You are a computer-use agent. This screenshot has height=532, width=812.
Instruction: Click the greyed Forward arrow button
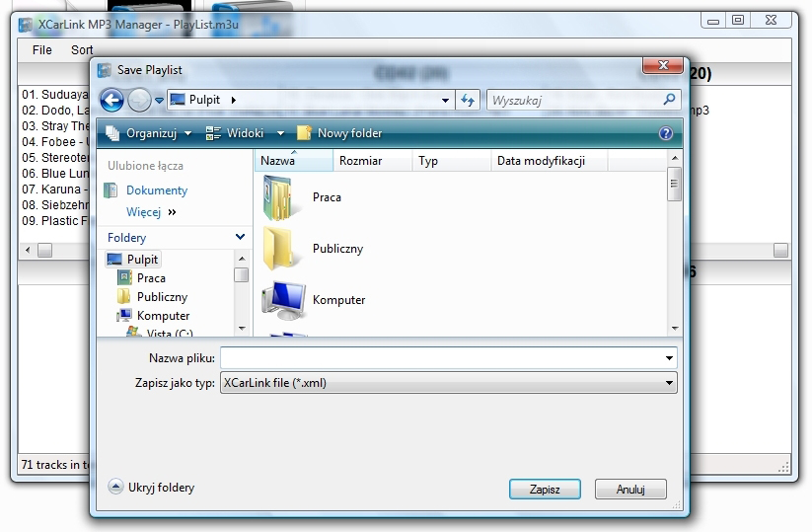click(x=139, y=100)
